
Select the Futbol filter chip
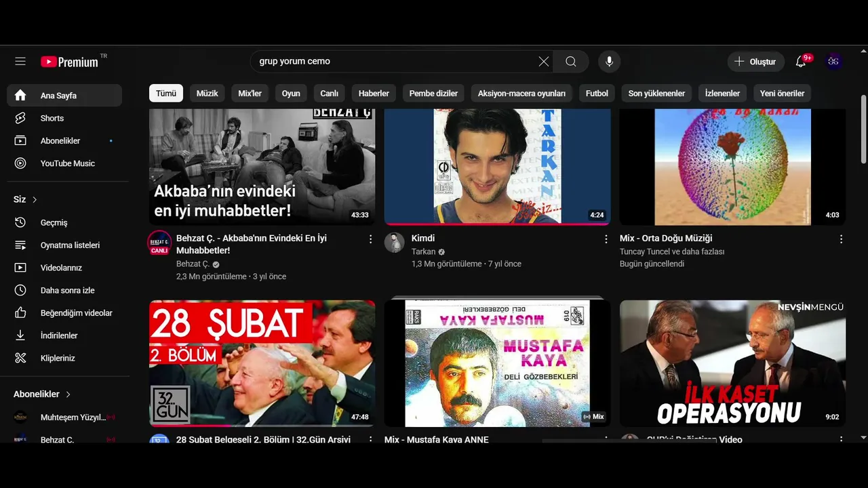click(x=597, y=94)
